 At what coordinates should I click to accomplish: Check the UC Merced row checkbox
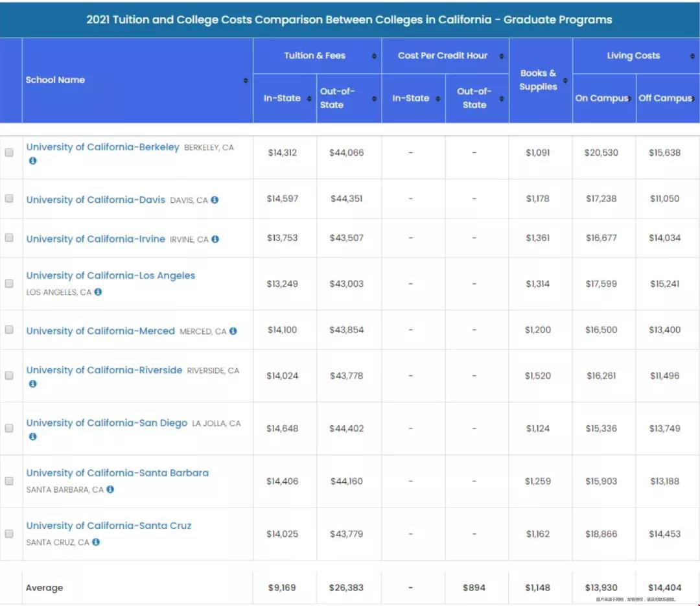pyautogui.click(x=9, y=329)
